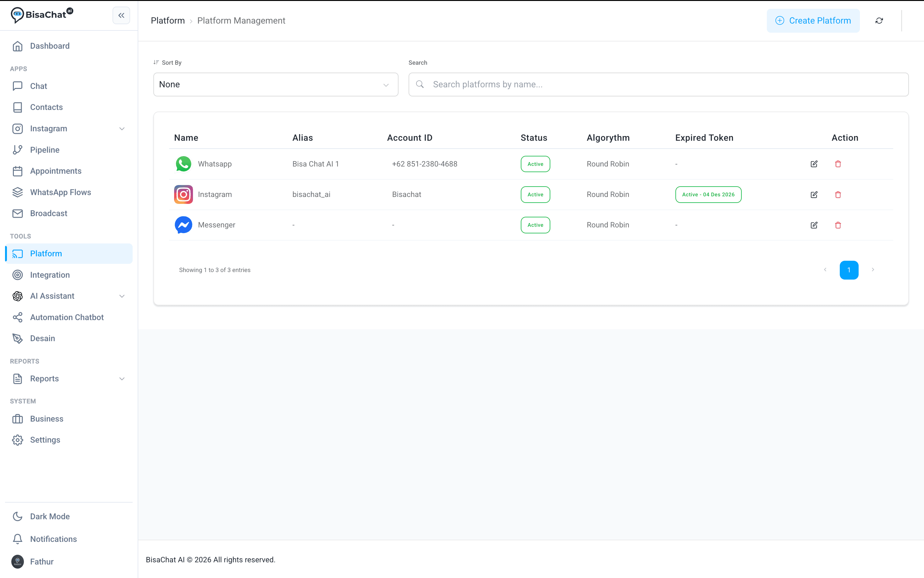Open Broadcast from sidebar
Screen dimensions: 924x578
point(69,213)
